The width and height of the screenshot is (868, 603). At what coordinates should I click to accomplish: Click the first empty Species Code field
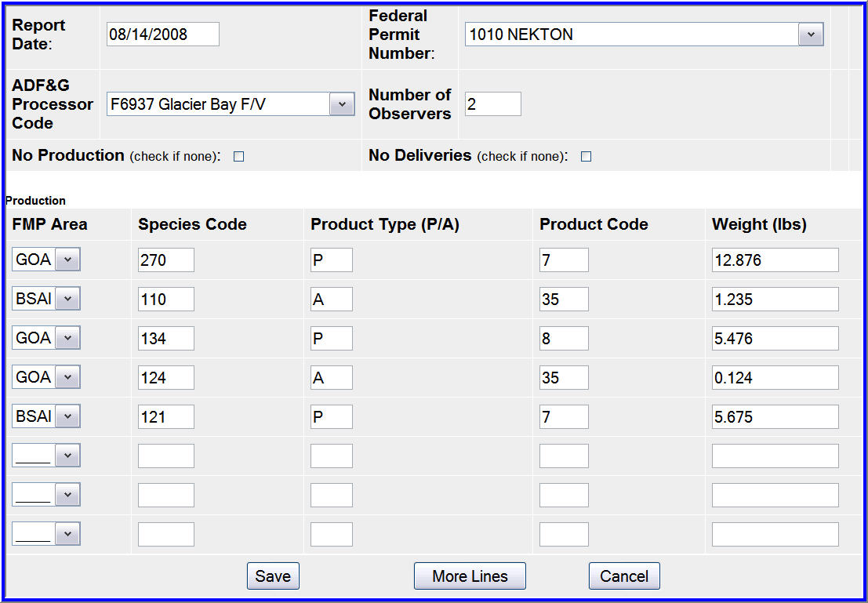point(165,456)
